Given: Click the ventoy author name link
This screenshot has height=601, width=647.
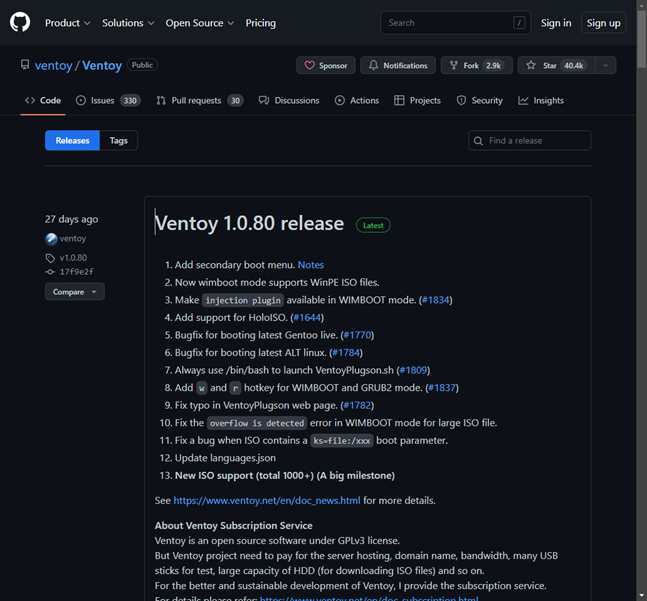Looking at the screenshot, I should [73, 239].
